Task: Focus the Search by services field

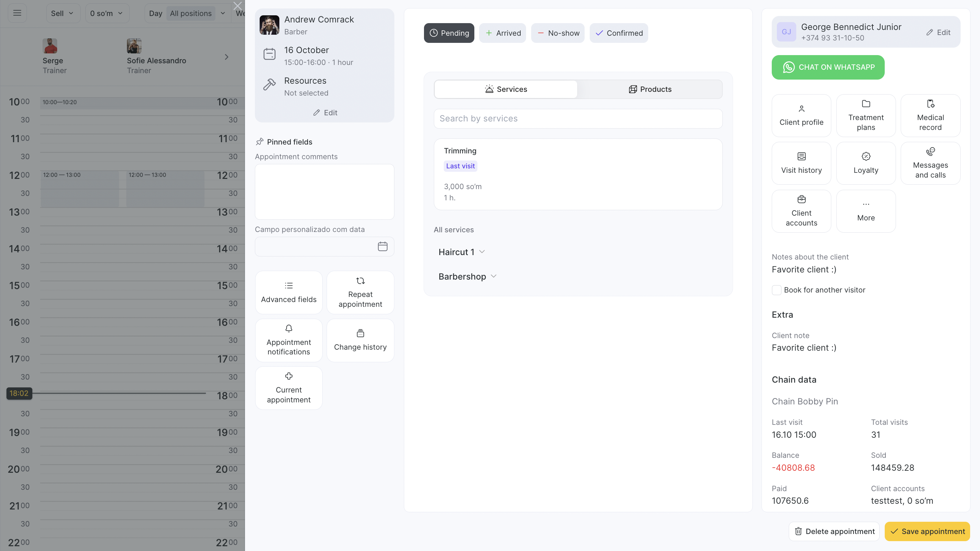Action: [577, 119]
